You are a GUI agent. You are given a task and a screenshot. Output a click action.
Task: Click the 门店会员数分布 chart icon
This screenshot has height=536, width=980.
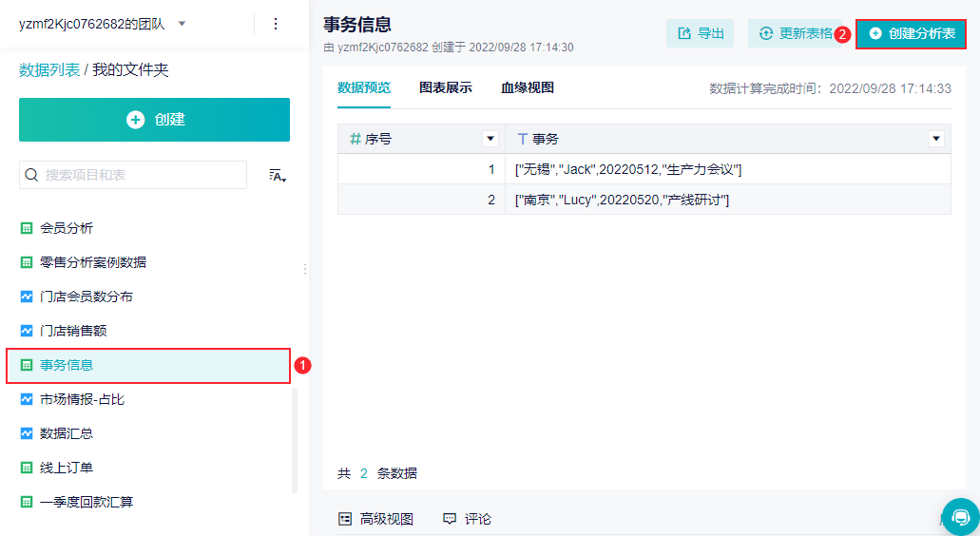(x=27, y=297)
